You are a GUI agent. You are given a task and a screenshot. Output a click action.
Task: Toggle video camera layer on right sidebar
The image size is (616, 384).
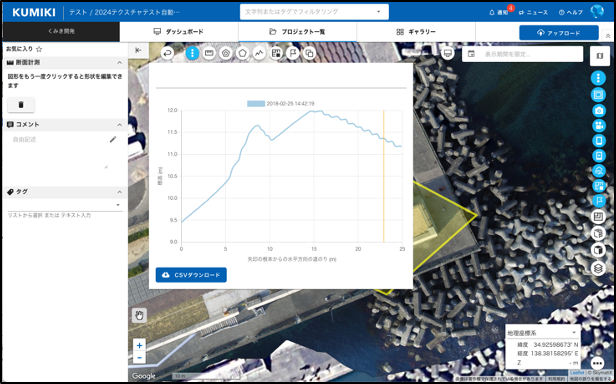click(x=598, y=126)
